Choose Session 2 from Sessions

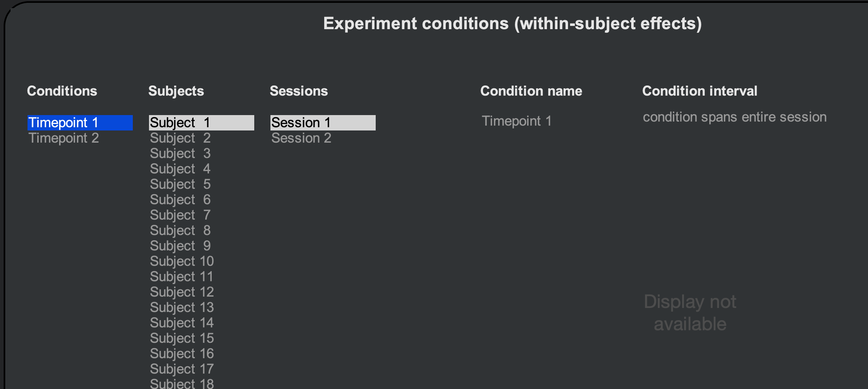pyautogui.click(x=301, y=138)
